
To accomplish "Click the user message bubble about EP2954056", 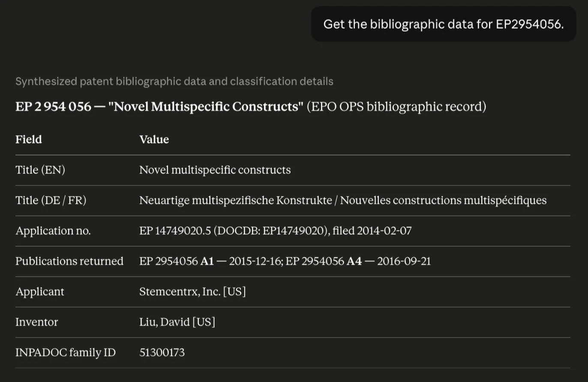I will (x=444, y=24).
